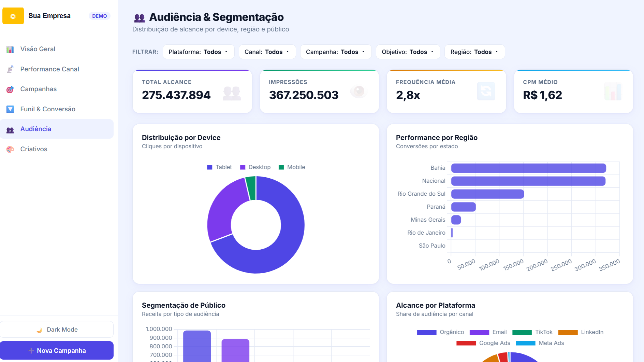This screenshot has height=362, width=644.
Task: Toggle Tablet series in device legend
Action: tap(219, 167)
